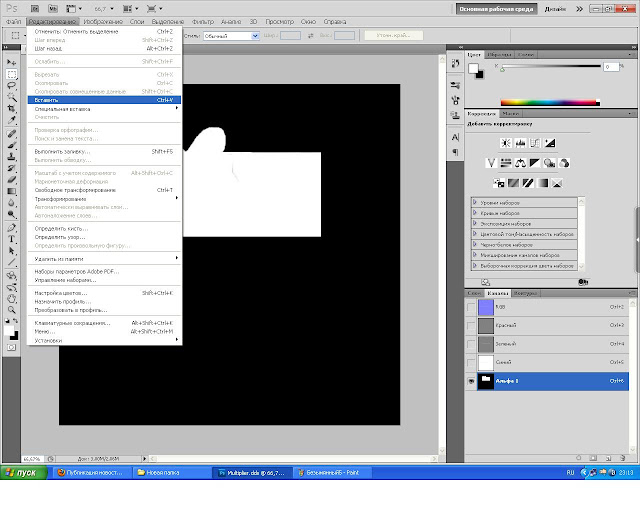The width and height of the screenshot is (640, 512).
Task: Expand the Черно-белое наборов presets
Action: (x=475, y=245)
